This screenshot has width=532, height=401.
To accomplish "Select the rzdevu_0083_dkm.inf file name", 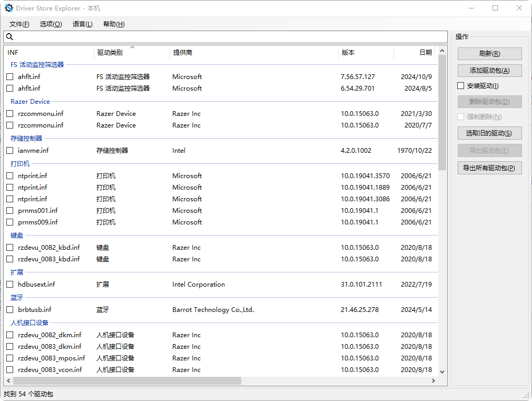I will coord(50,346).
